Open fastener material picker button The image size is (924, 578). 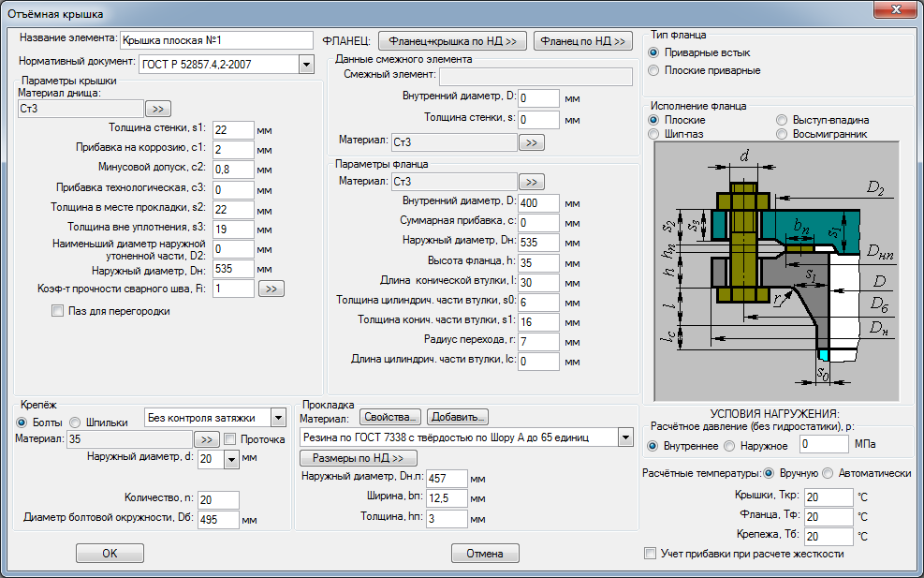tap(207, 439)
